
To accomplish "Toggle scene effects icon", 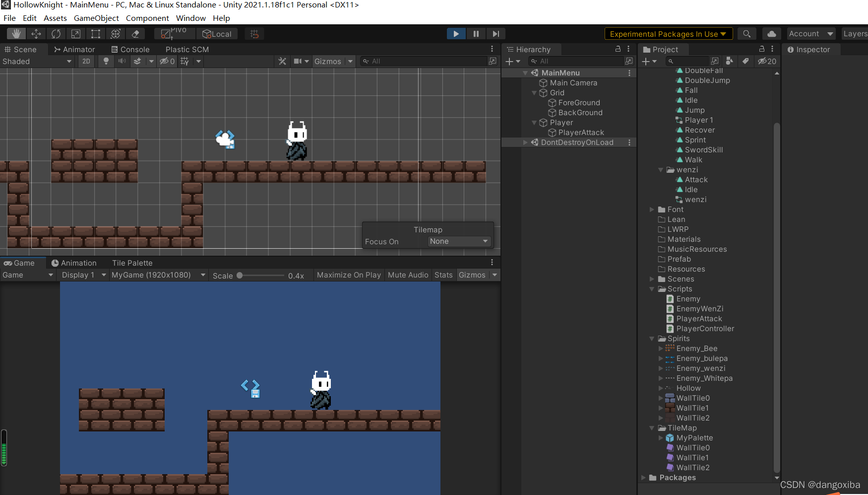I will [x=137, y=61].
